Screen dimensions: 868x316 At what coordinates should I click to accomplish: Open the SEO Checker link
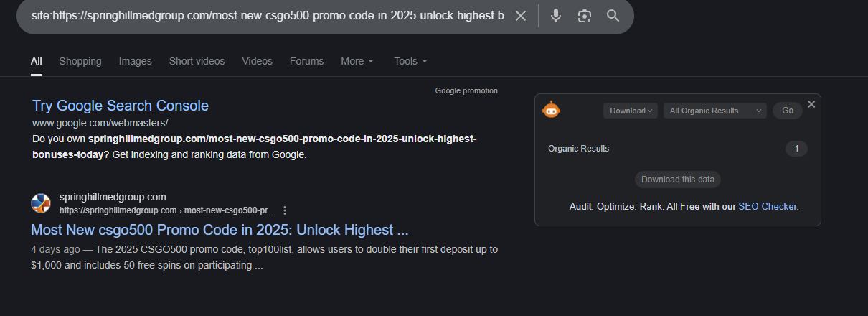tap(767, 206)
